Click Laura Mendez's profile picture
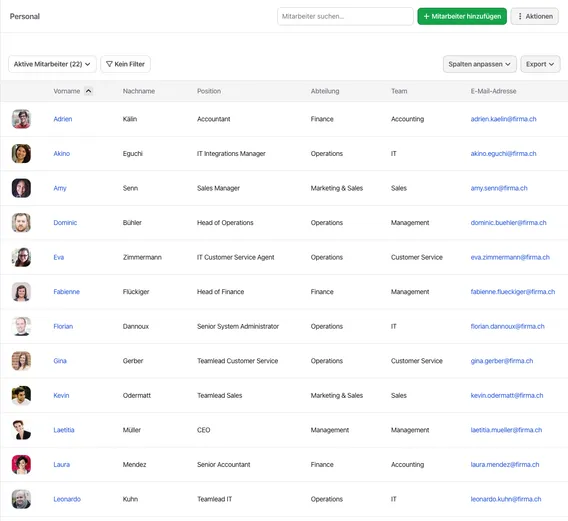Screen dimensions: 568x521 pos(21,464)
